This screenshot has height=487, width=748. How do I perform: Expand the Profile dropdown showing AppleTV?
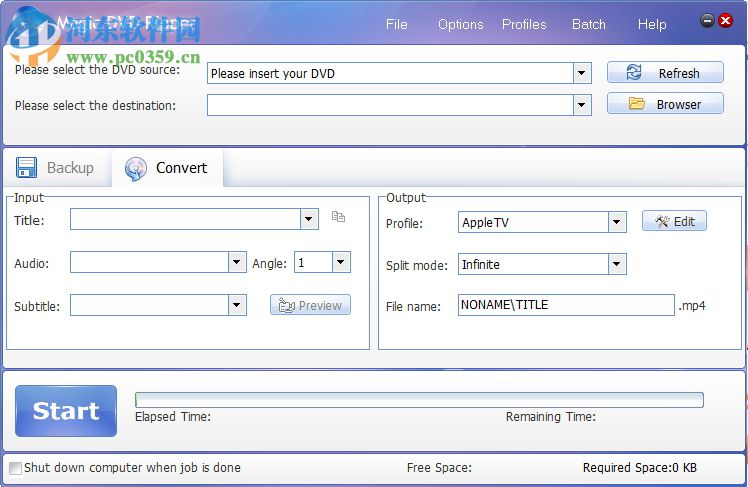click(617, 222)
